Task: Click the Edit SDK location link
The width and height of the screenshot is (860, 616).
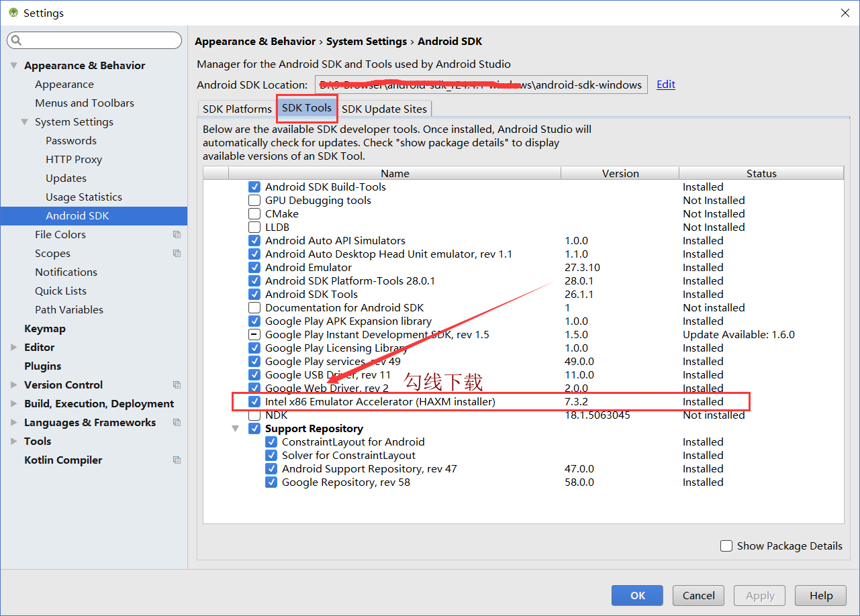Action: pos(666,85)
